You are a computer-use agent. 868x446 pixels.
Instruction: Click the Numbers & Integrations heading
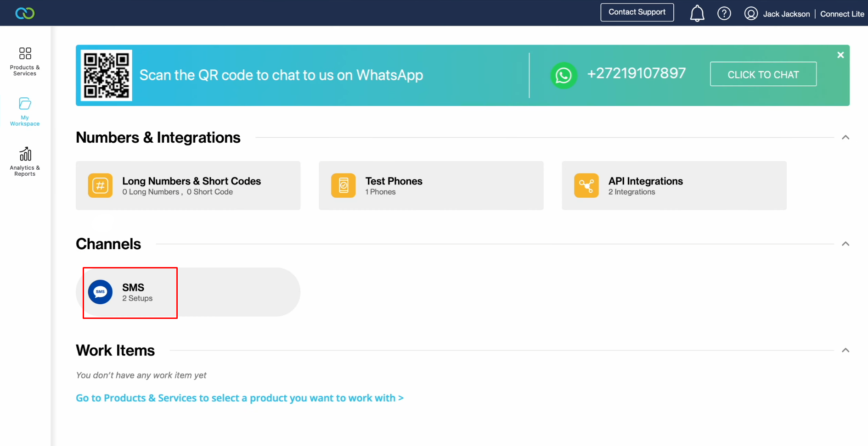(x=158, y=138)
